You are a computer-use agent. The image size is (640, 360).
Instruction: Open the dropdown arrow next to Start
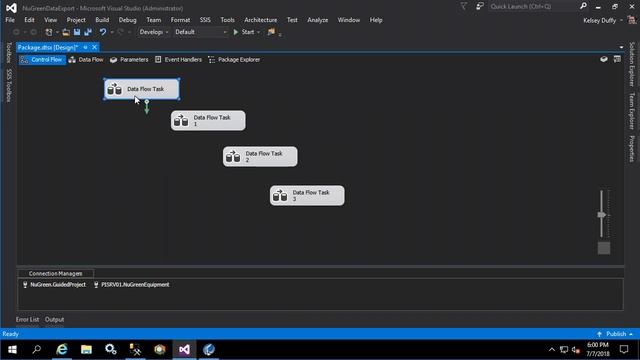258,32
